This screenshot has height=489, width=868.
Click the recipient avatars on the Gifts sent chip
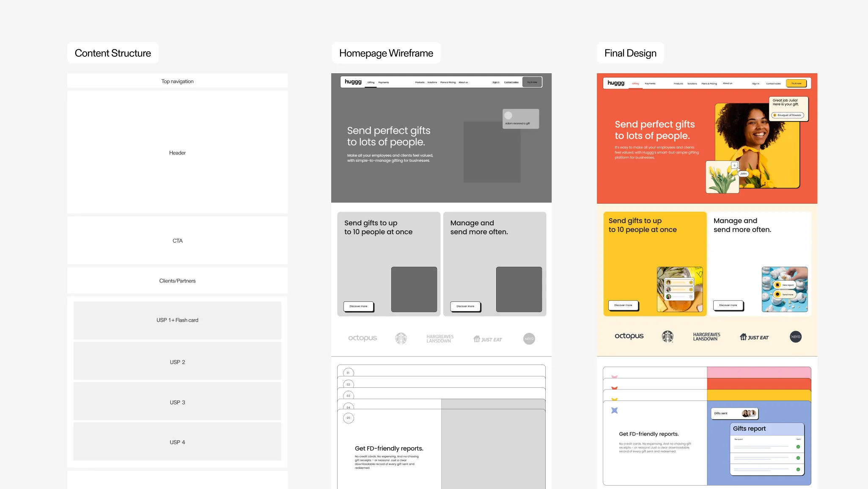(x=749, y=413)
